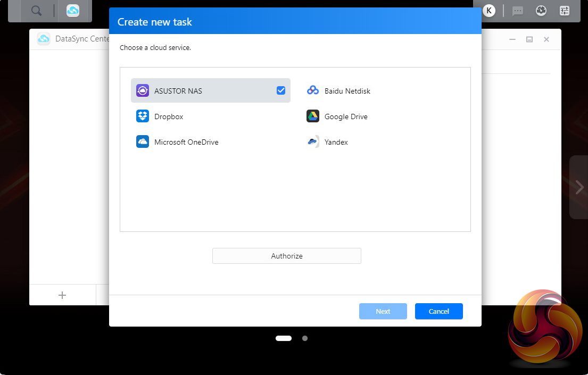588x375 pixels.
Task: Go to next desktop page with right chevron
Action: point(579,187)
